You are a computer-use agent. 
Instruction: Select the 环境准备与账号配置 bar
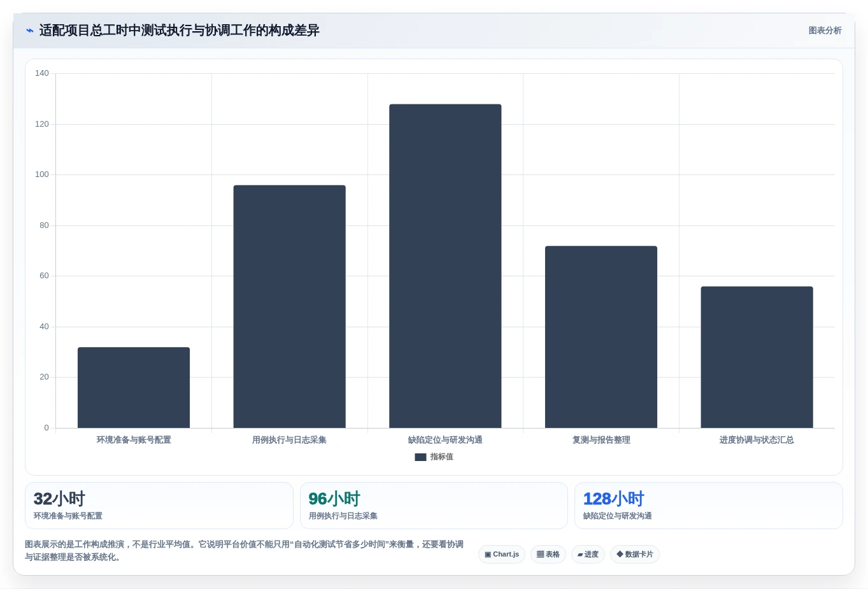pyautogui.click(x=134, y=387)
